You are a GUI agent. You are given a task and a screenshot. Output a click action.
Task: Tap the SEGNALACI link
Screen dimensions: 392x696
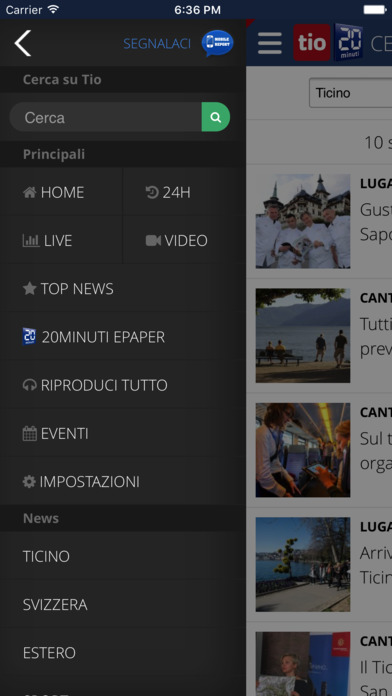157,44
